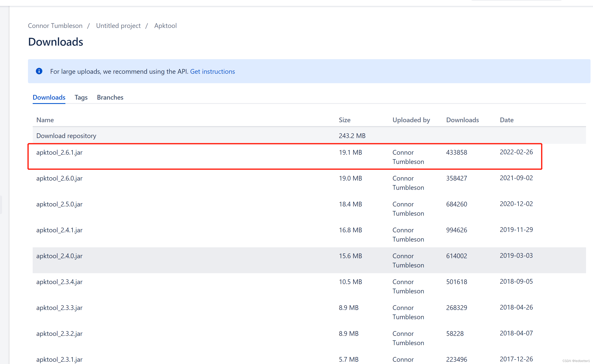The width and height of the screenshot is (593, 364).
Task: Click size cell in apktool_2.3.2.jar row
Action: pos(349,334)
